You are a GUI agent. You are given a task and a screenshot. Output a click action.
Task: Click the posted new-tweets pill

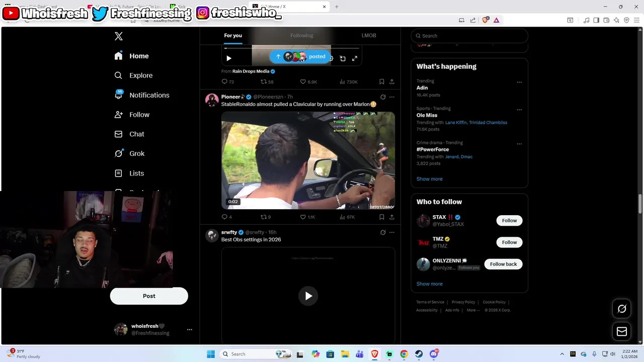(x=300, y=57)
